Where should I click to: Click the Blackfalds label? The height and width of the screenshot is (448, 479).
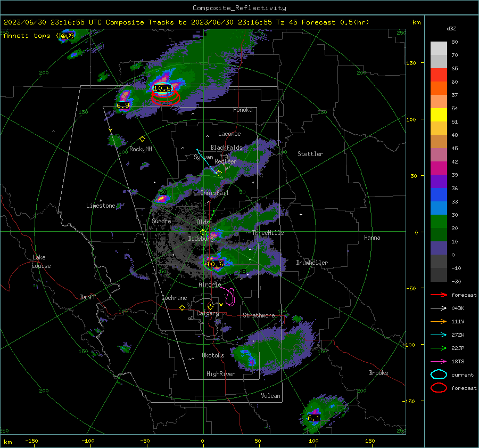pos(226,148)
